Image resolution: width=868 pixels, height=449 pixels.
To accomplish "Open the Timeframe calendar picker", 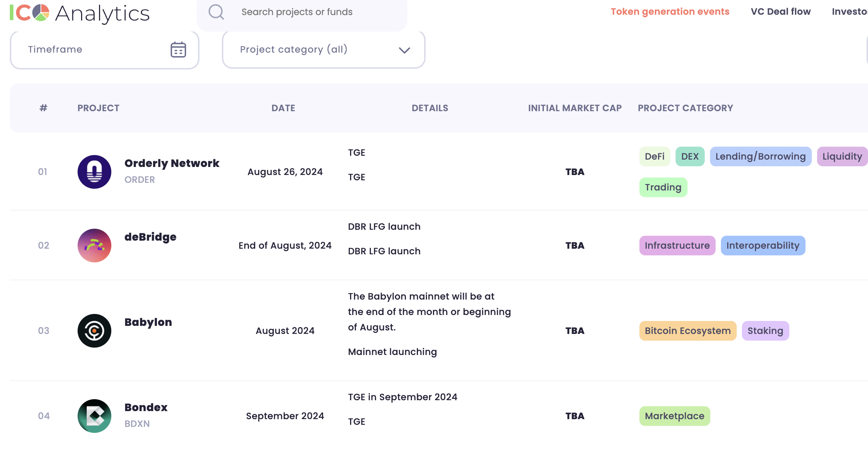I will click(178, 49).
